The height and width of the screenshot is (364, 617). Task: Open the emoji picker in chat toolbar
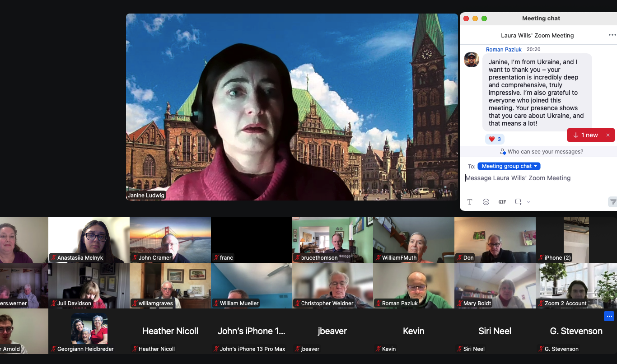[x=486, y=202]
